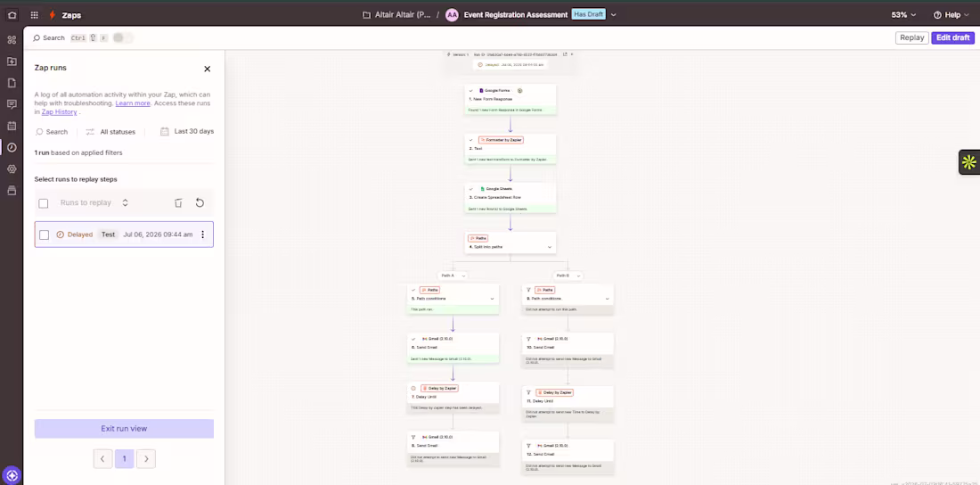Image resolution: width=980 pixels, height=485 pixels.
Task: Open the Path A dropdown
Action: [453, 275]
